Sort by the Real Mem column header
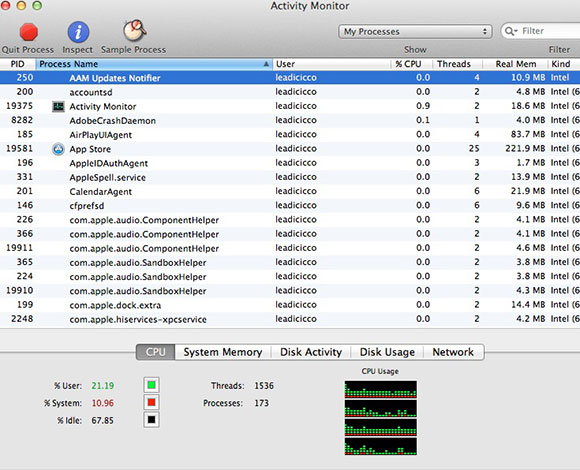 (515, 64)
